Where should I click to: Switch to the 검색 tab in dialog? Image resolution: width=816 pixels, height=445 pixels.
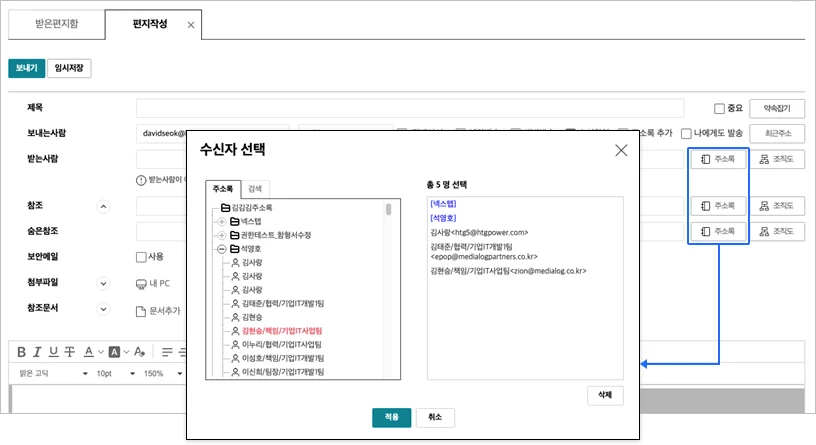(258, 188)
